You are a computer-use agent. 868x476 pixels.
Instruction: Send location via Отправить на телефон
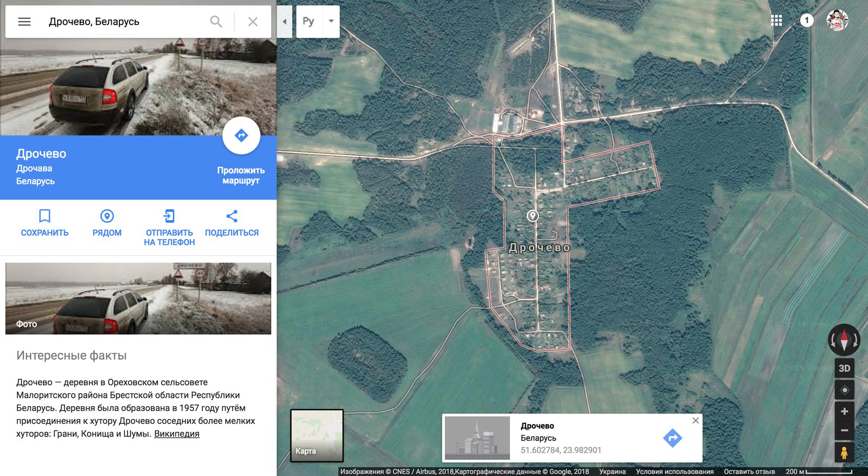[169, 227]
